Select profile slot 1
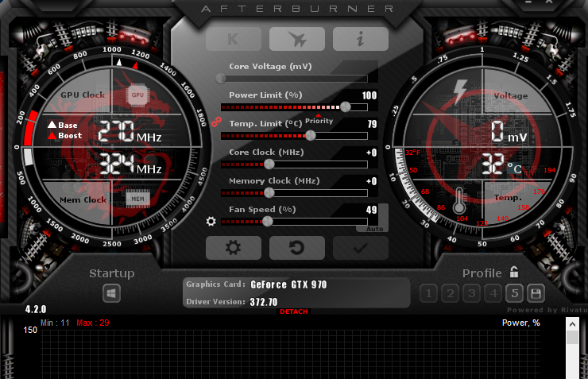 click(429, 293)
